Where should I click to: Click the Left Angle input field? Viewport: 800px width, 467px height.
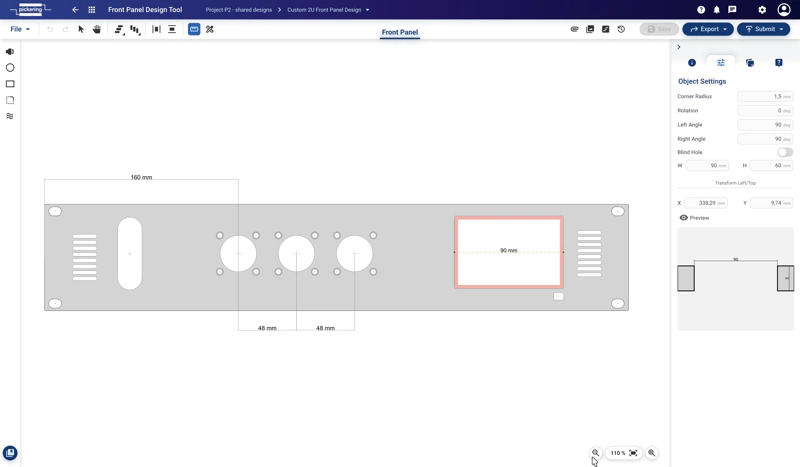click(765, 125)
